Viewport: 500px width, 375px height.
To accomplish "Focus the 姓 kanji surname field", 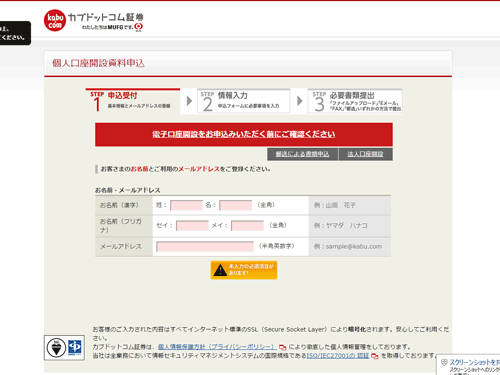I will tap(186, 205).
